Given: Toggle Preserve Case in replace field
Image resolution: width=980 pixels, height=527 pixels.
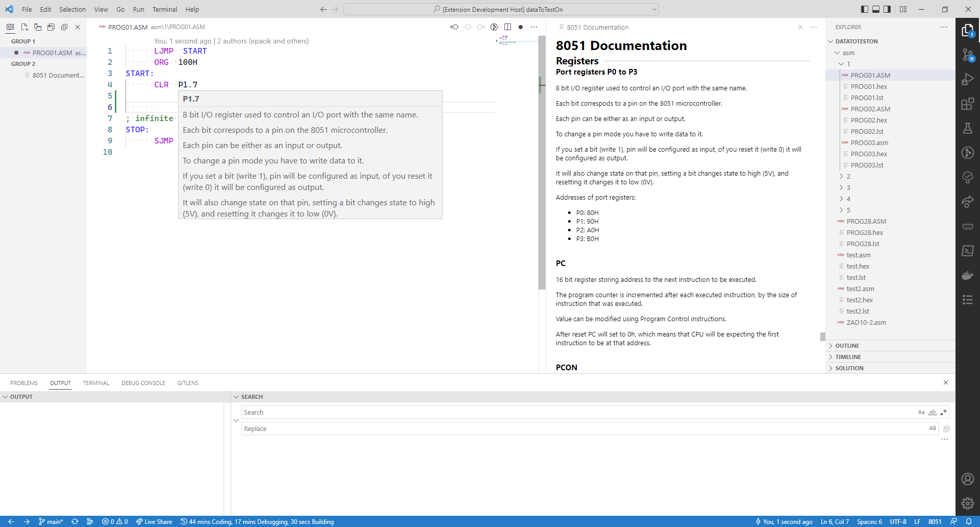Looking at the screenshot, I should [x=933, y=428].
